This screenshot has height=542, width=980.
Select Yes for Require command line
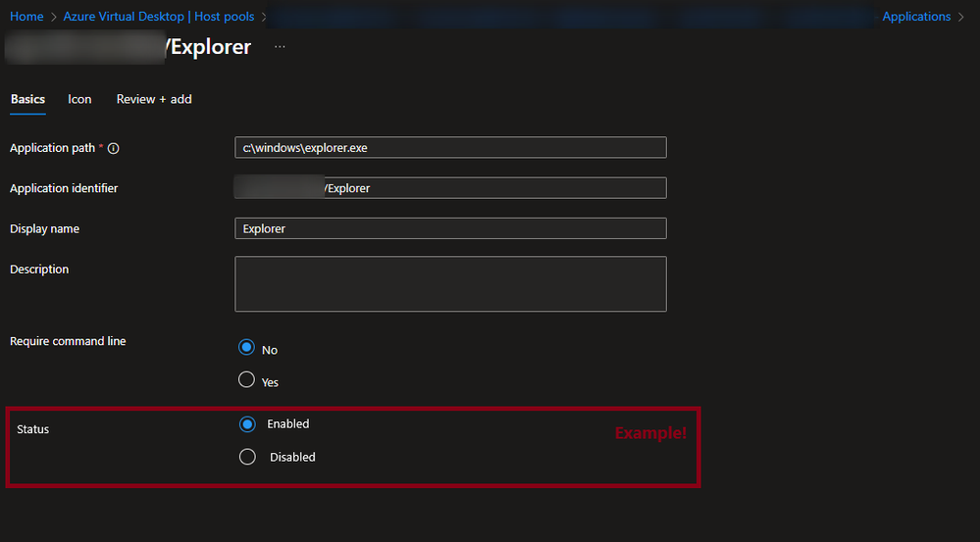246,379
